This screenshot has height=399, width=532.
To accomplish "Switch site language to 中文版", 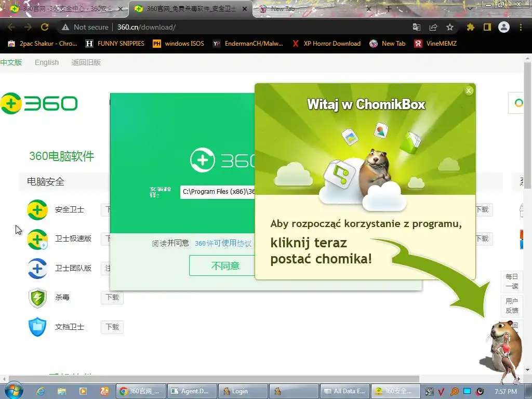I will pos(11,62).
